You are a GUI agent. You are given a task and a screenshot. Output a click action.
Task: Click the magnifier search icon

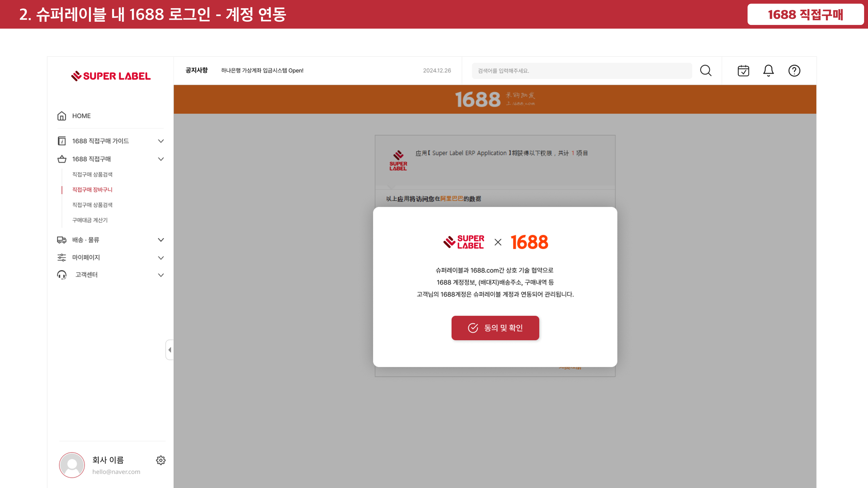pyautogui.click(x=706, y=71)
